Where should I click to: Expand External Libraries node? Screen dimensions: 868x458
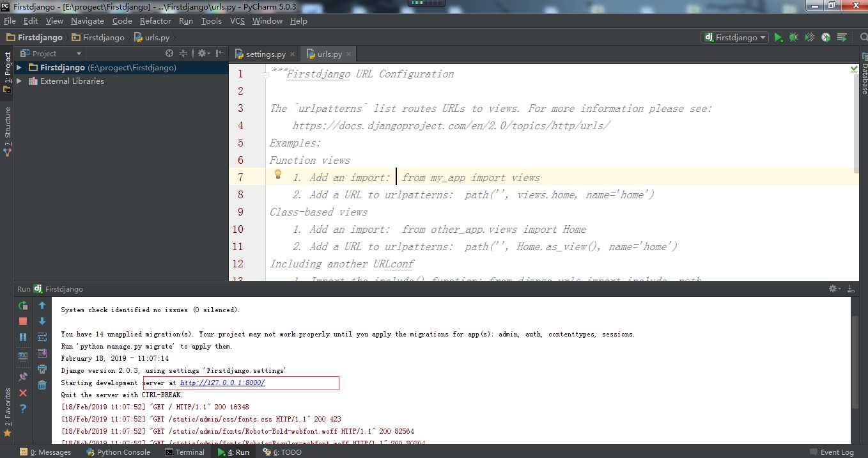coord(19,81)
